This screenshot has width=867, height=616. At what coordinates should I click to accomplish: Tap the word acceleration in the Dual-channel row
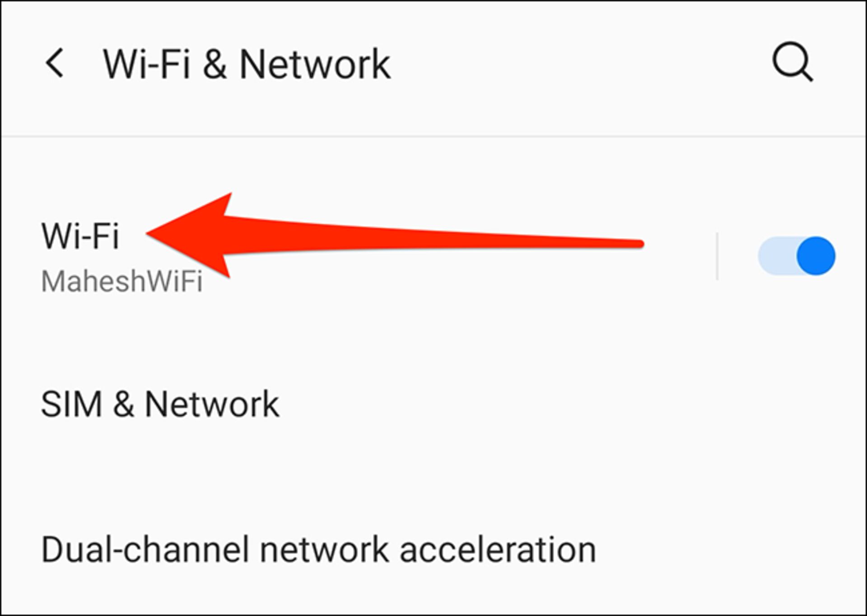tap(498, 550)
